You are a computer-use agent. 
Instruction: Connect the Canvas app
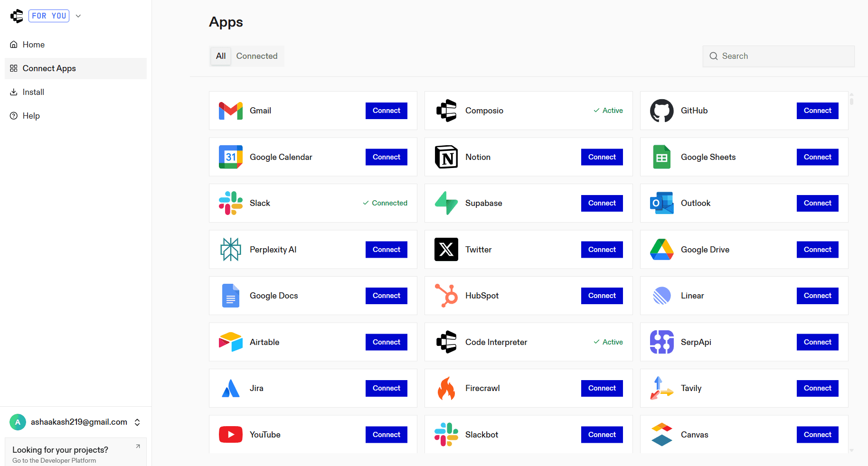[818, 435]
